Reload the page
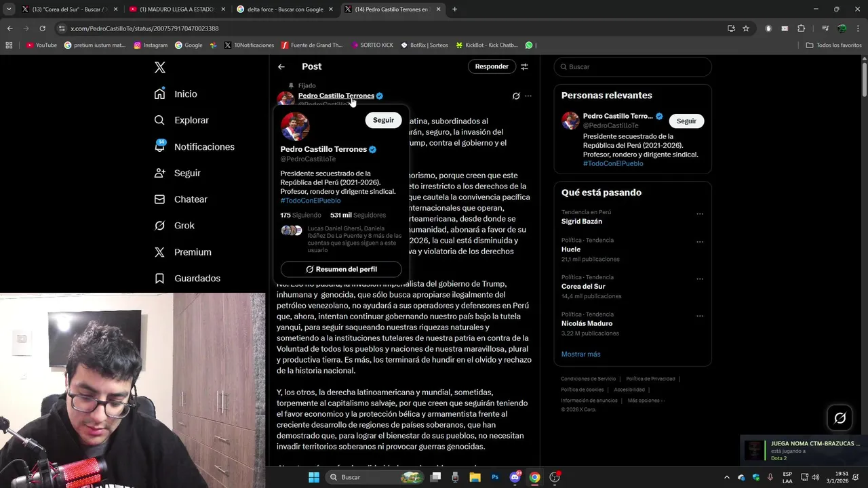Image resolution: width=868 pixels, height=488 pixels. pos(42,28)
